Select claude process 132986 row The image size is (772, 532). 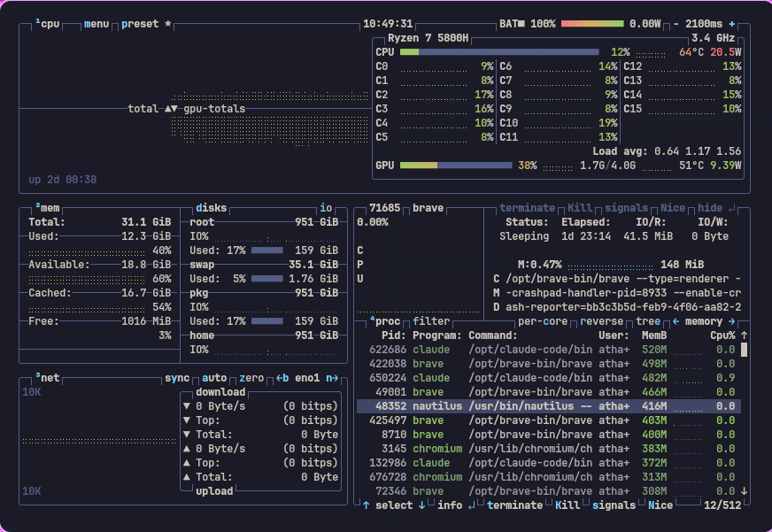point(549,463)
